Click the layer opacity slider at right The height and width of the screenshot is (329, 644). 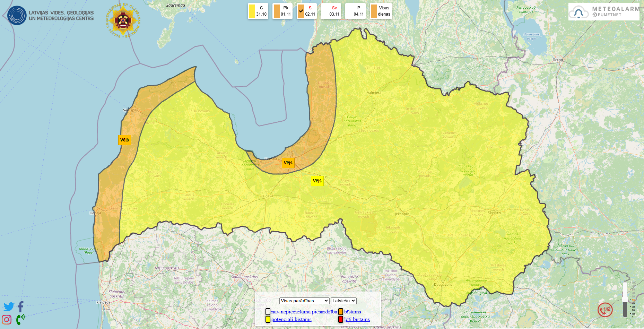click(x=625, y=300)
